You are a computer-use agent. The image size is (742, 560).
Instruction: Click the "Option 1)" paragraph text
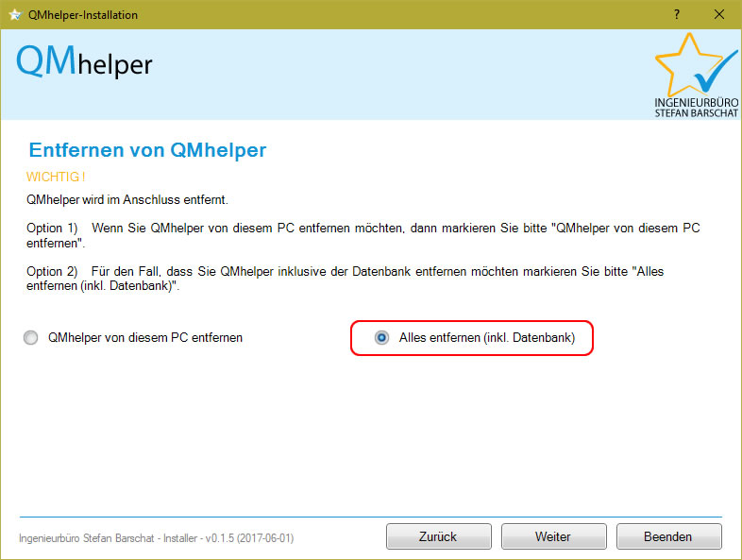coord(363,235)
